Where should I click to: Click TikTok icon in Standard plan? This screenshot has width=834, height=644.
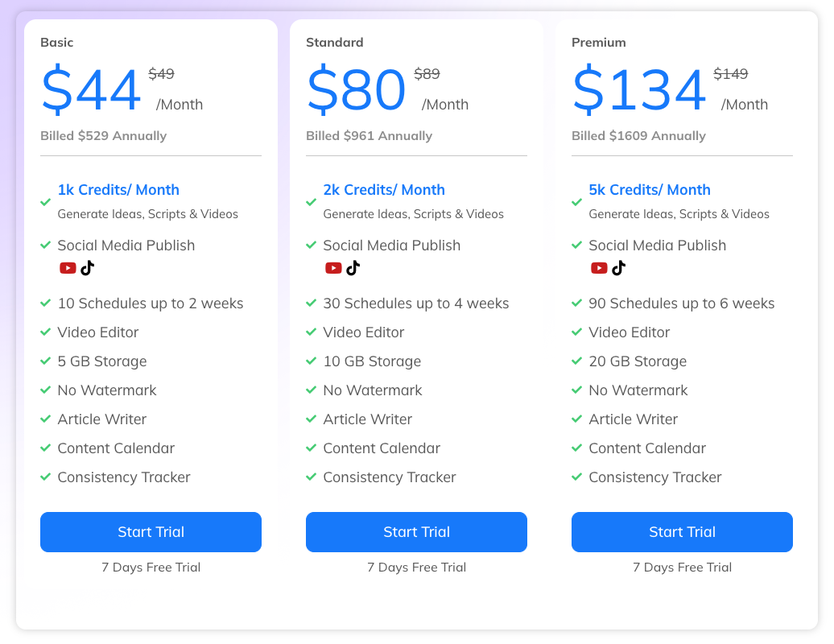(353, 268)
